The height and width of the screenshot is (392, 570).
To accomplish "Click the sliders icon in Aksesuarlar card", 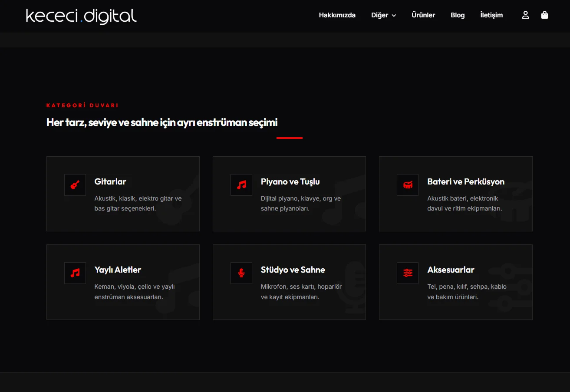I will coord(408,273).
